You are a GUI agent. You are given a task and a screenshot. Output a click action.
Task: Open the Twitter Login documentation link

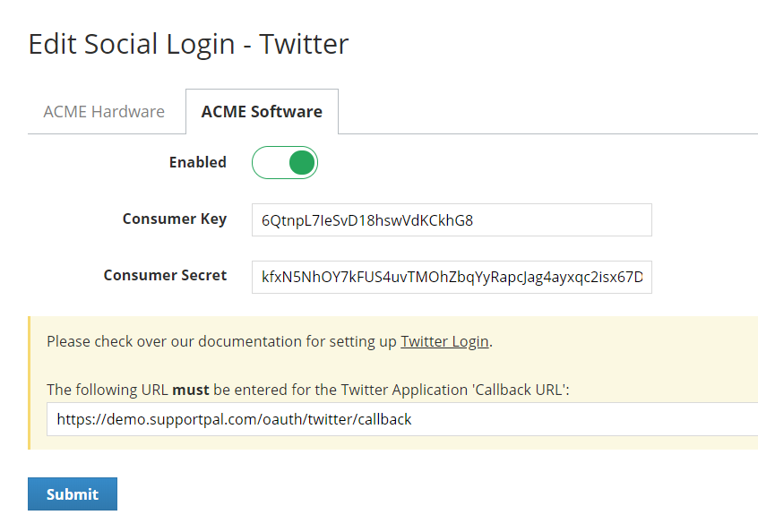click(x=444, y=341)
